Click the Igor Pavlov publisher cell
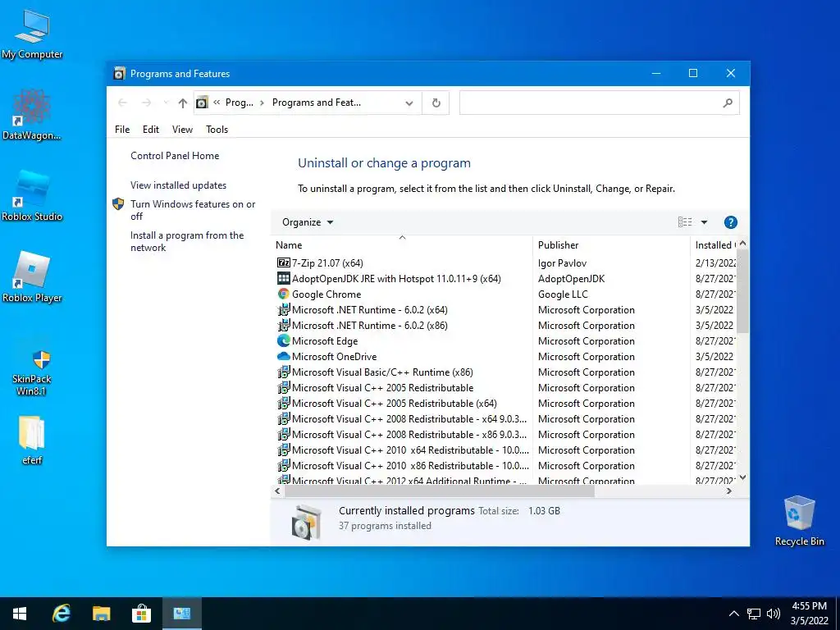Screen dimensions: 840x630 (x=562, y=263)
